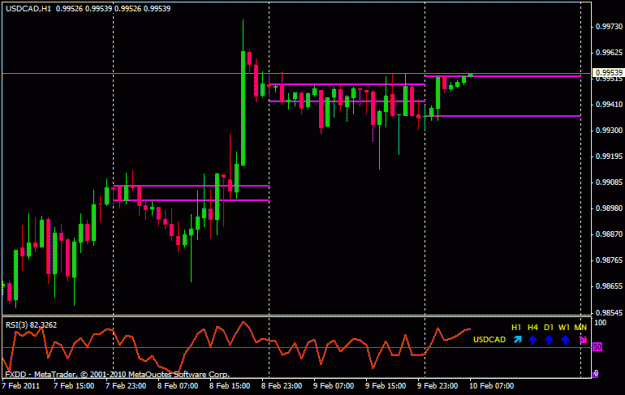Select the yellow D1 timeframe label
This screenshot has width=625, height=395.
click(548, 327)
